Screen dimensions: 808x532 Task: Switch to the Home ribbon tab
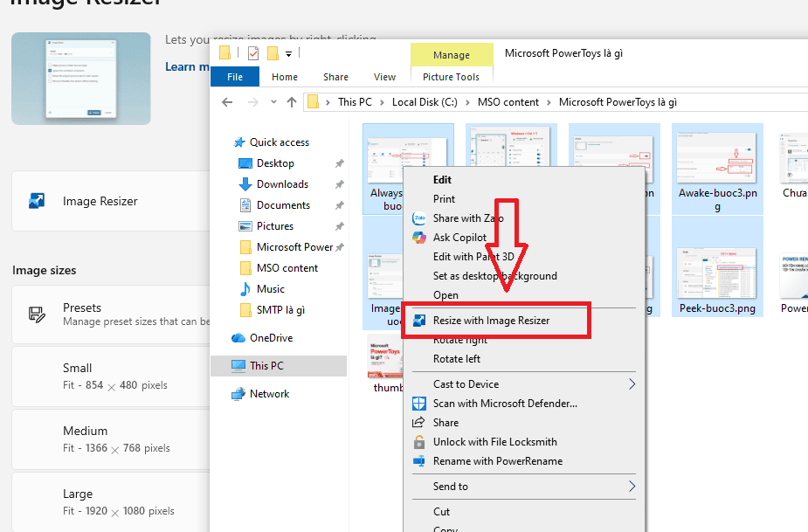[x=285, y=77]
